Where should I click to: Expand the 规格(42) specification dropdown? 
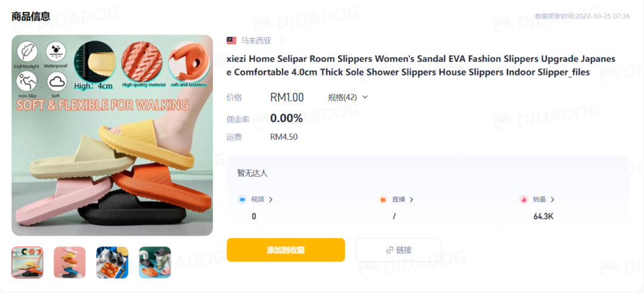pyautogui.click(x=348, y=97)
